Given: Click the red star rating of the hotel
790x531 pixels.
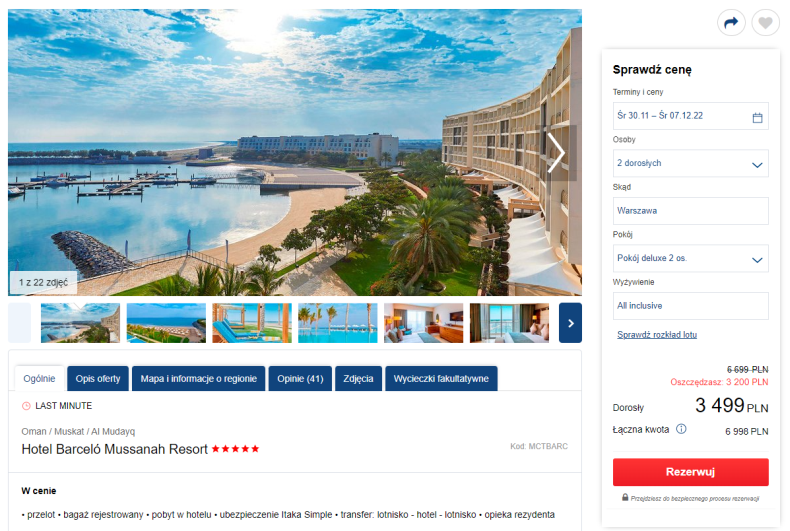Looking at the screenshot, I should tap(235, 448).
